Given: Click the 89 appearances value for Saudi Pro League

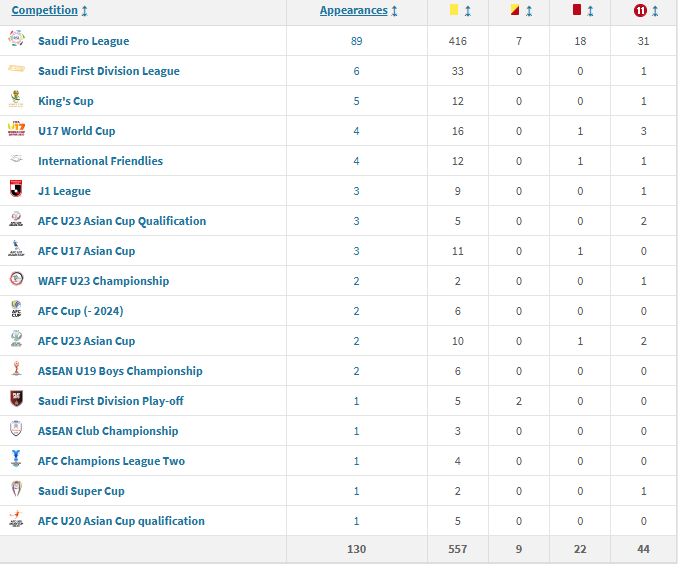Looking at the screenshot, I should click(x=357, y=41).
